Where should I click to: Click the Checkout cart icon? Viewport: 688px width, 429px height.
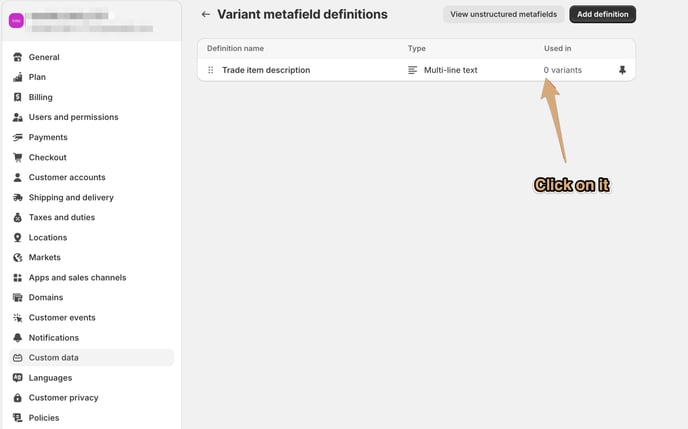[18, 157]
